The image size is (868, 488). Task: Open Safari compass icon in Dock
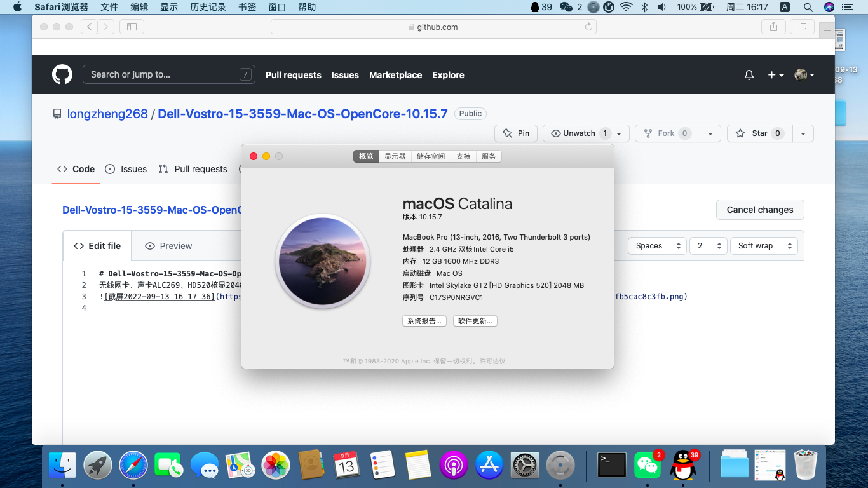[133, 466]
